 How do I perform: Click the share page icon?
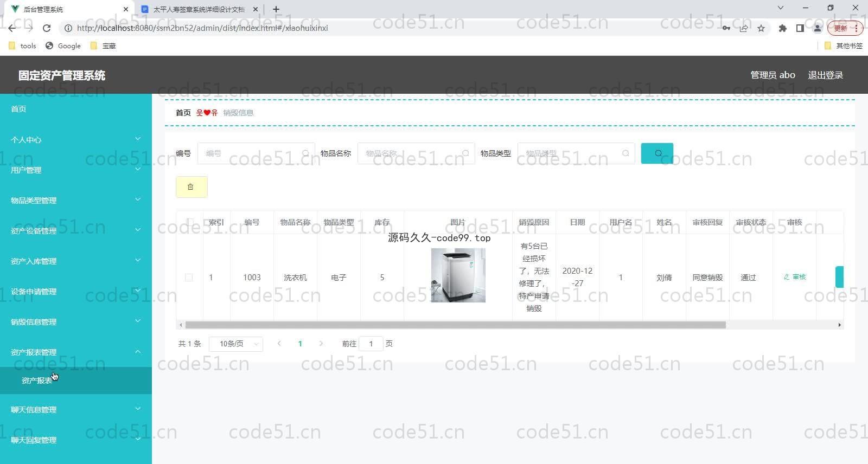pos(744,28)
